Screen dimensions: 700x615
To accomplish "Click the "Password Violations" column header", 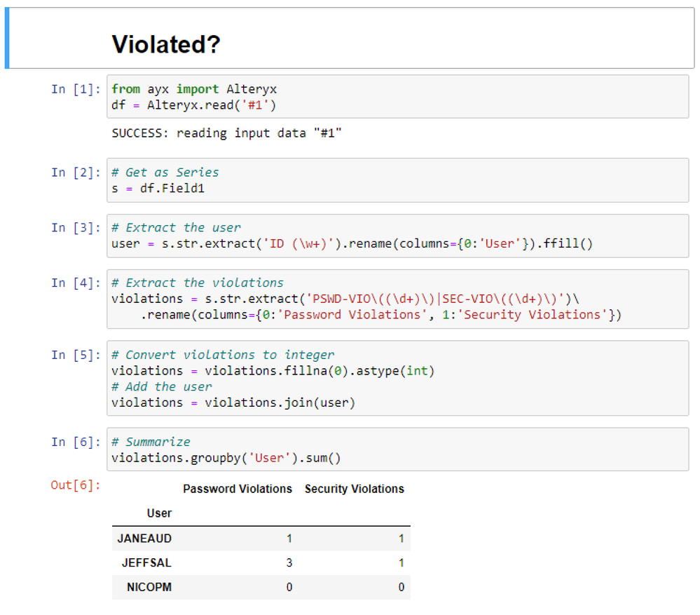I will (x=237, y=489).
